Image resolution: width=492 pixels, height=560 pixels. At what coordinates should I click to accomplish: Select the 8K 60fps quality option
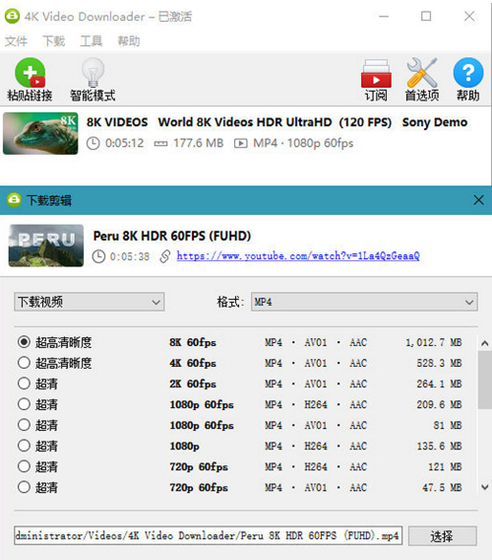click(24, 342)
